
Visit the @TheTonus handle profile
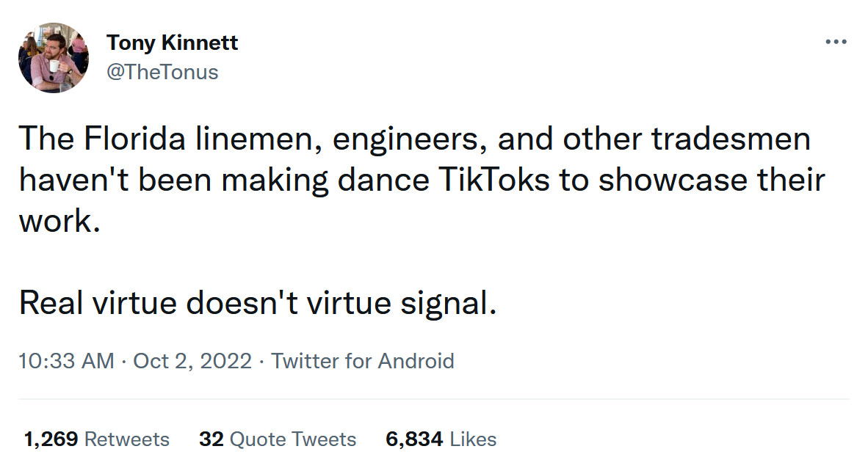click(x=162, y=72)
